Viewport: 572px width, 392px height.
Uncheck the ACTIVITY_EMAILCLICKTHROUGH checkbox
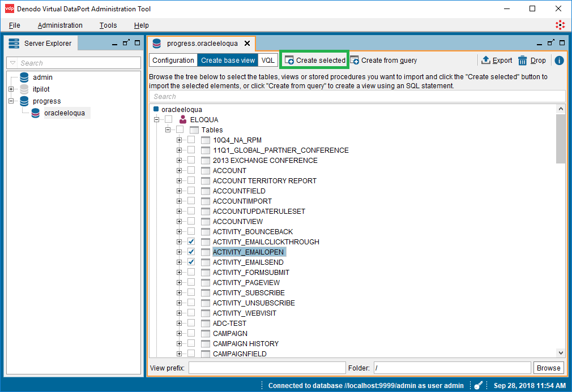click(191, 242)
